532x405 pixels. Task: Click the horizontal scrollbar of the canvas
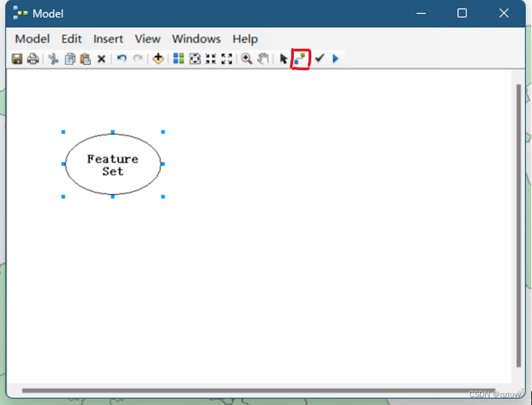[258, 391]
